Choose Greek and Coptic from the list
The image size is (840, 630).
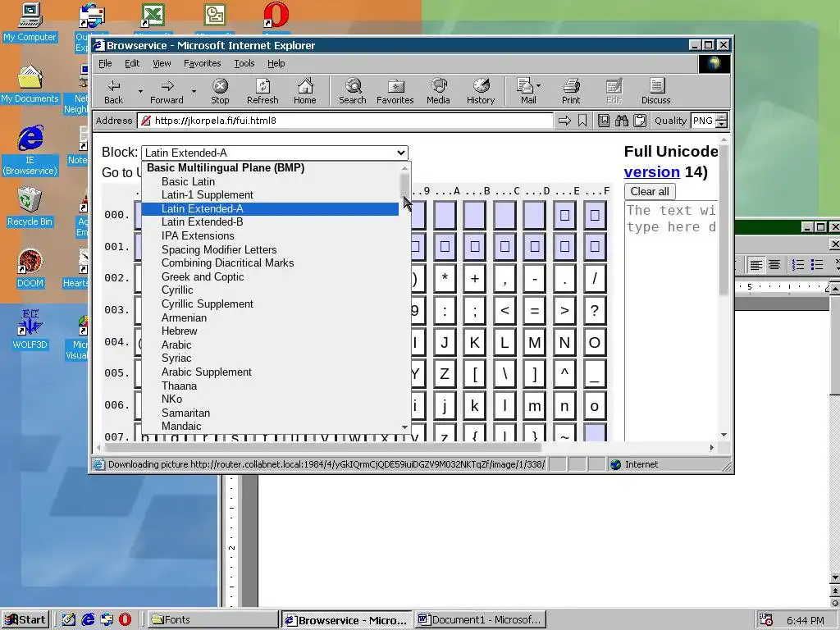271,277
